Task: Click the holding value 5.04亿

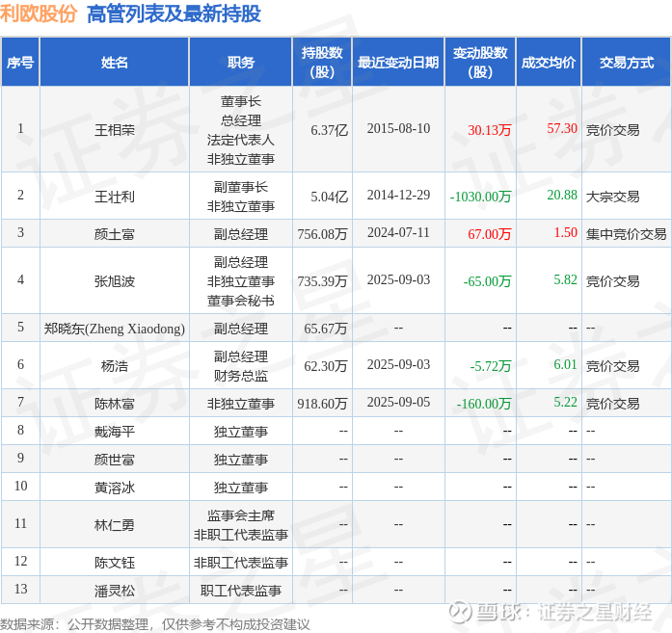Action: 329,197
